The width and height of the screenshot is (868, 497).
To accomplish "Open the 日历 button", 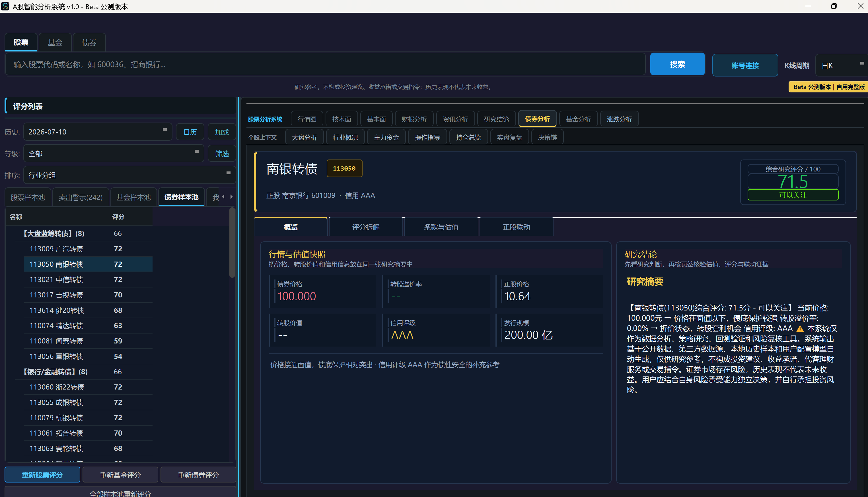I will pos(190,132).
